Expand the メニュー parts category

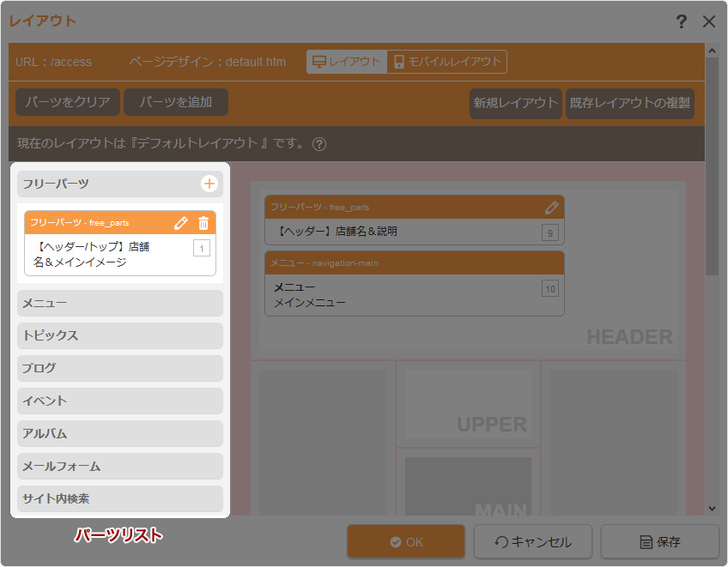tap(119, 303)
